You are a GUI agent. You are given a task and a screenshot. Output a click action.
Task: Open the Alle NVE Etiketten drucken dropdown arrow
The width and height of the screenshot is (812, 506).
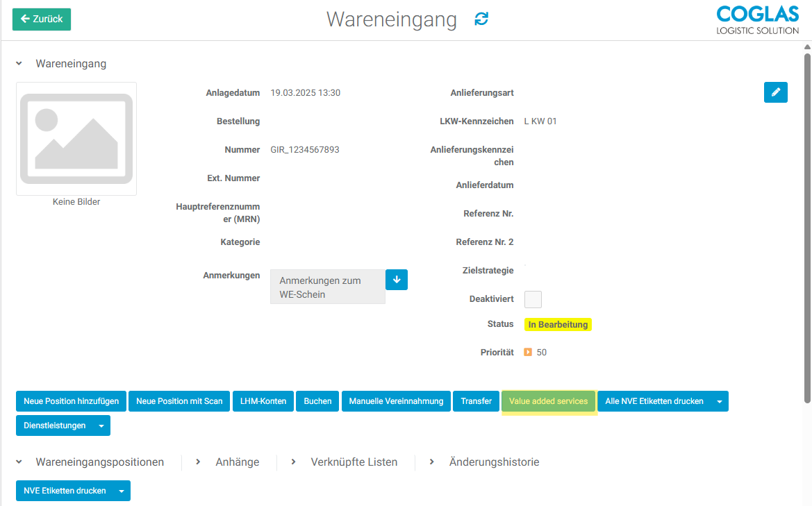tap(718, 401)
